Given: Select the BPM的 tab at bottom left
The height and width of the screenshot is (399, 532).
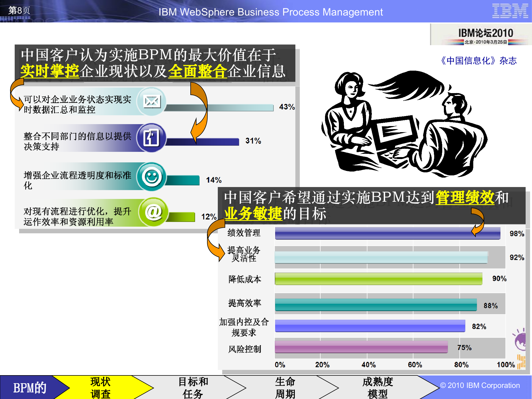Looking at the screenshot, I should pyautogui.click(x=29, y=387).
